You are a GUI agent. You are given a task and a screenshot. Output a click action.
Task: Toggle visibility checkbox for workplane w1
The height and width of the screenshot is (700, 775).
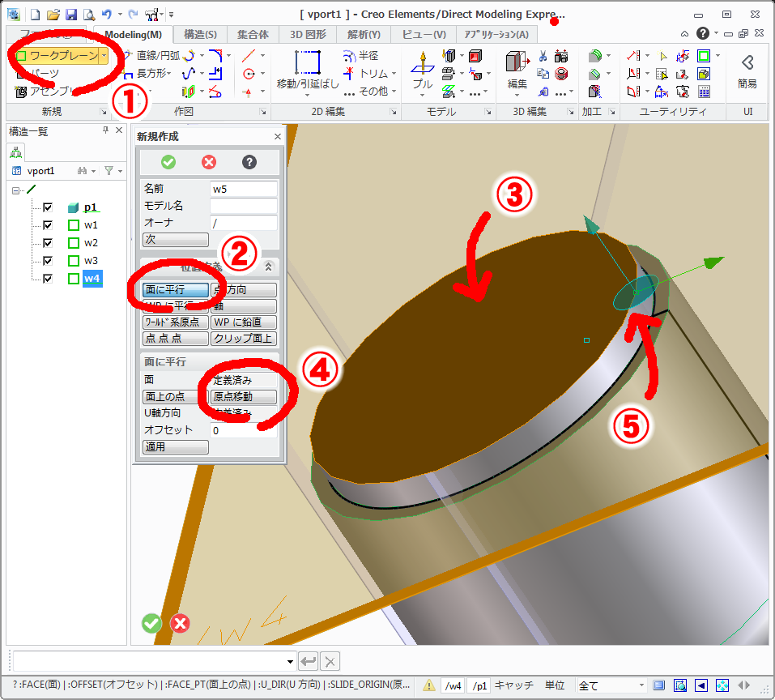click(x=46, y=224)
